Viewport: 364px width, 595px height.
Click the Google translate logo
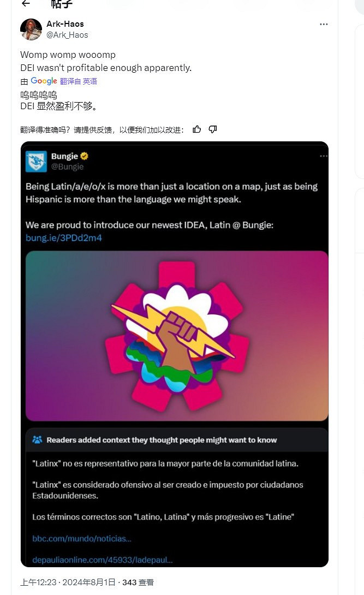44,81
